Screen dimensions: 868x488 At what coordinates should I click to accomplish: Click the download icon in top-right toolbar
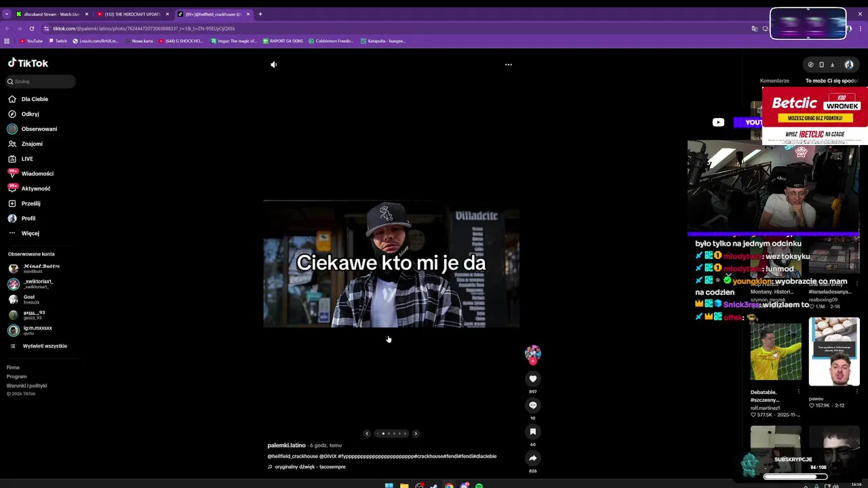[x=832, y=64]
